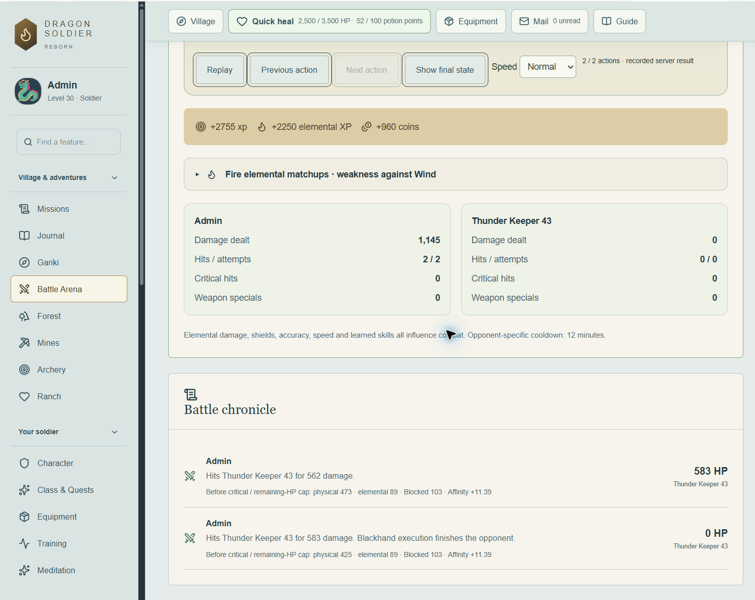The width and height of the screenshot is (755, 600).
Task: Click the Missions scroll icon
Action: 24,209
